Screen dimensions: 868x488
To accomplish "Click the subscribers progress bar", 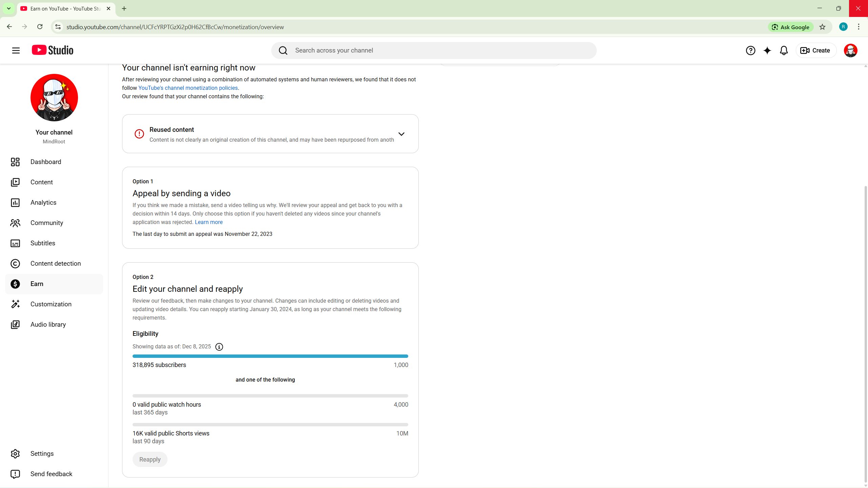I will pyautogui.click(x=270, y=356).
